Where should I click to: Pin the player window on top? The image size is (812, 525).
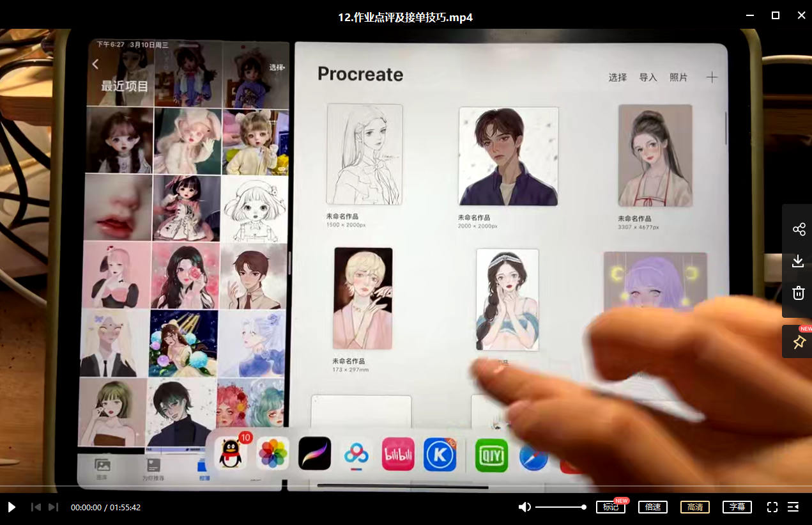coord(798,342)
